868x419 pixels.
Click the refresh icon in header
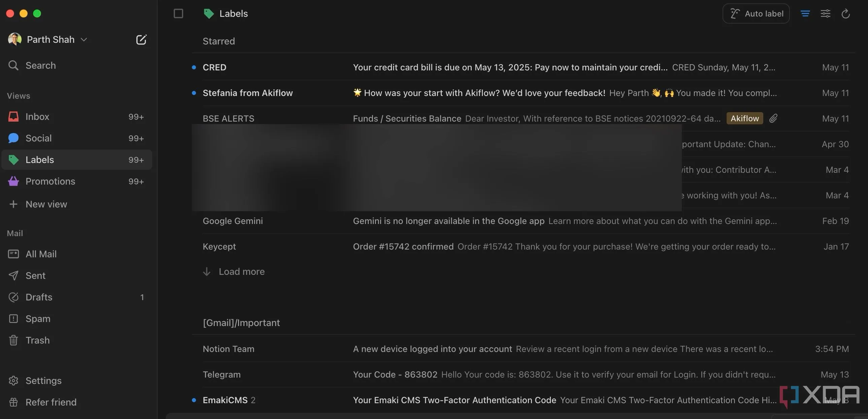click(845, 13)
